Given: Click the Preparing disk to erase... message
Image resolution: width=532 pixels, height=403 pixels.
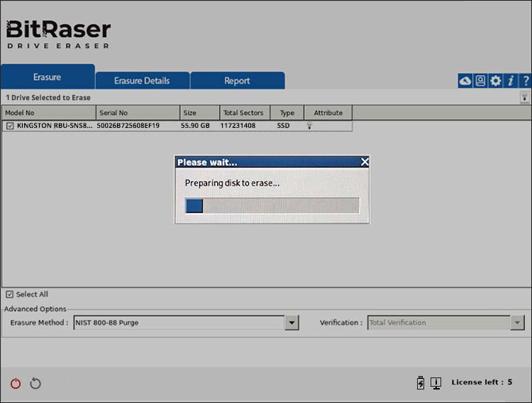Looking at the screenshot, I should click(232, 183).
